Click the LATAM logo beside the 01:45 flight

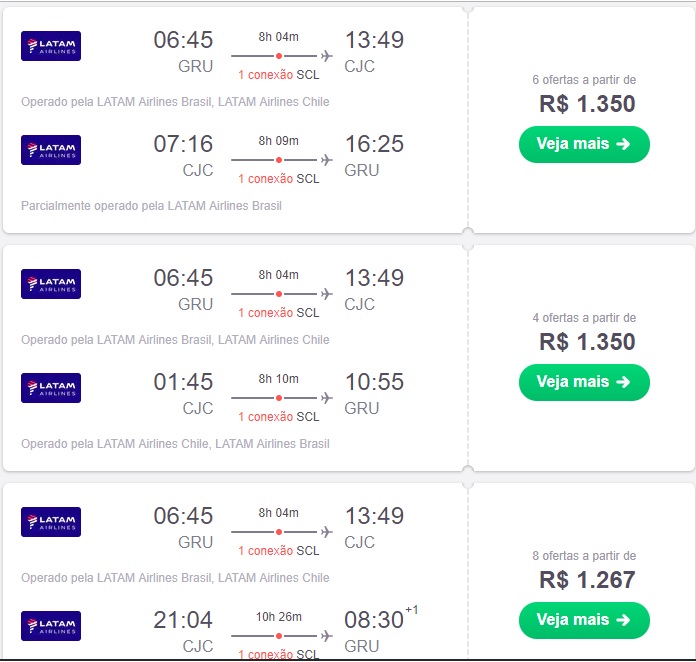coord(51,388)
